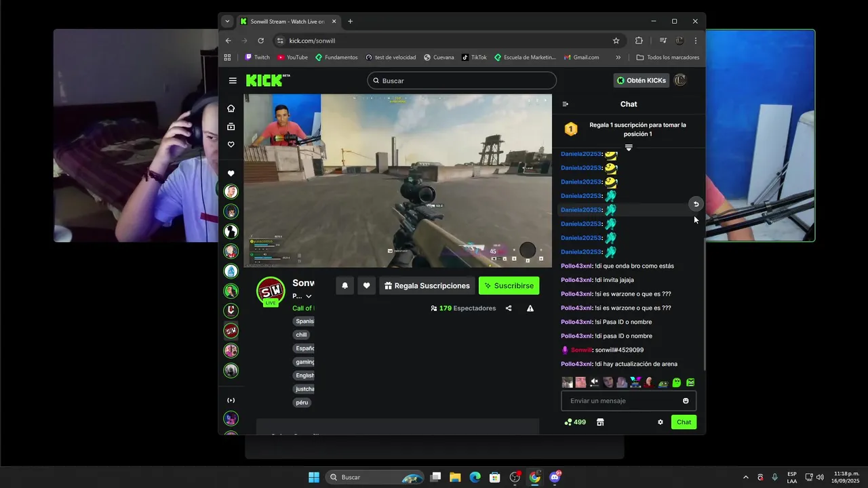Open the Chrome apps grid icon
The image size is (868, 488).
click(228, 58)
